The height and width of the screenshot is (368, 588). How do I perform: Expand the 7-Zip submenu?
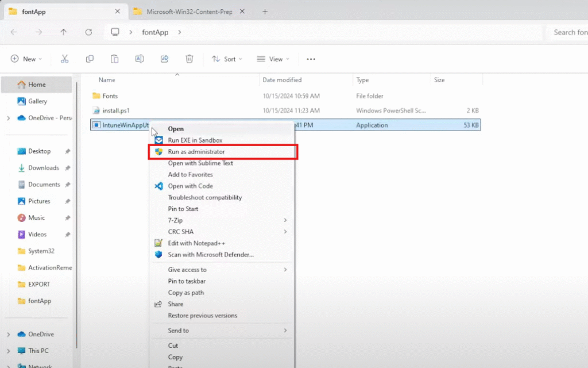(285, 220)
